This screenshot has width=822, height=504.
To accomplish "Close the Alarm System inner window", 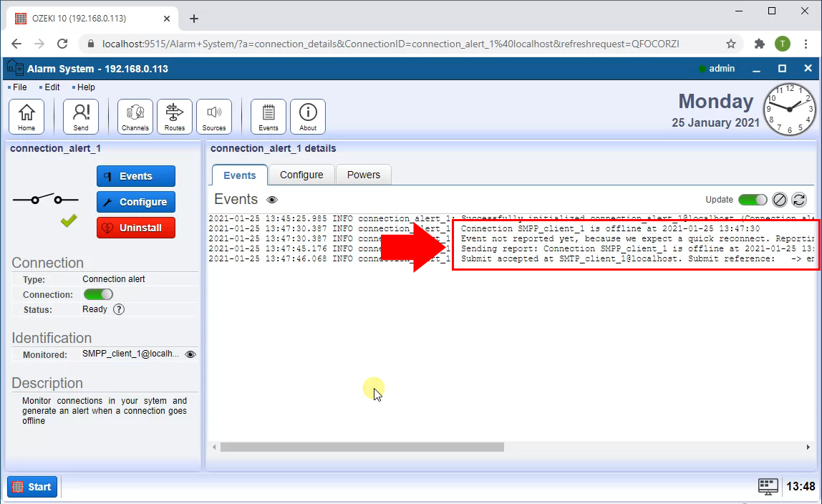I will [x=808, y=69].
